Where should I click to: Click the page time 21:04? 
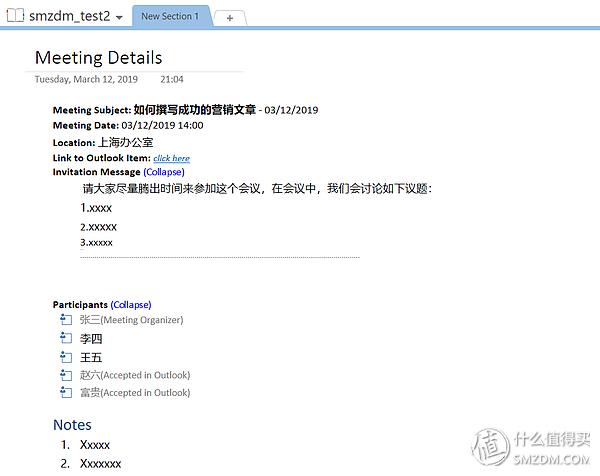[172, 79]
